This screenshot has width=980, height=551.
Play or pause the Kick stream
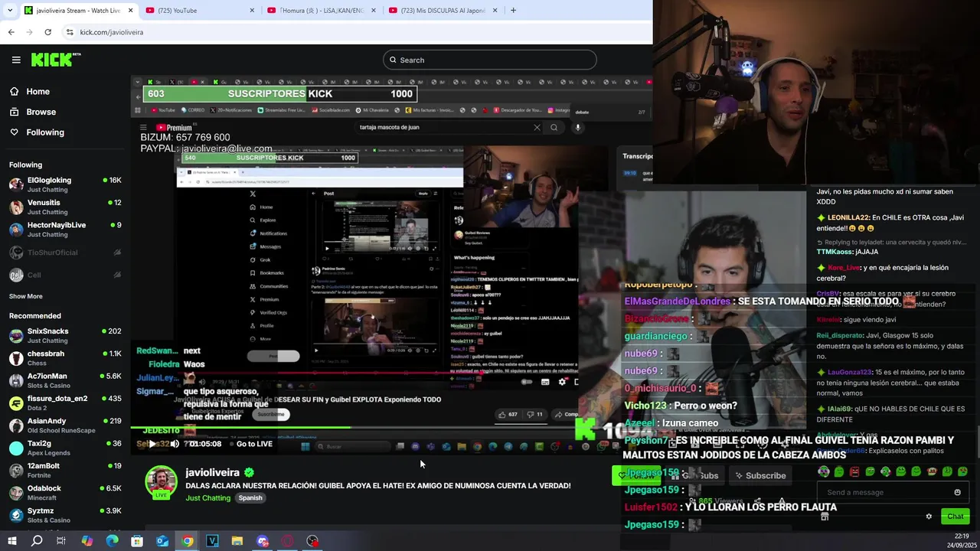click(152, 444)
